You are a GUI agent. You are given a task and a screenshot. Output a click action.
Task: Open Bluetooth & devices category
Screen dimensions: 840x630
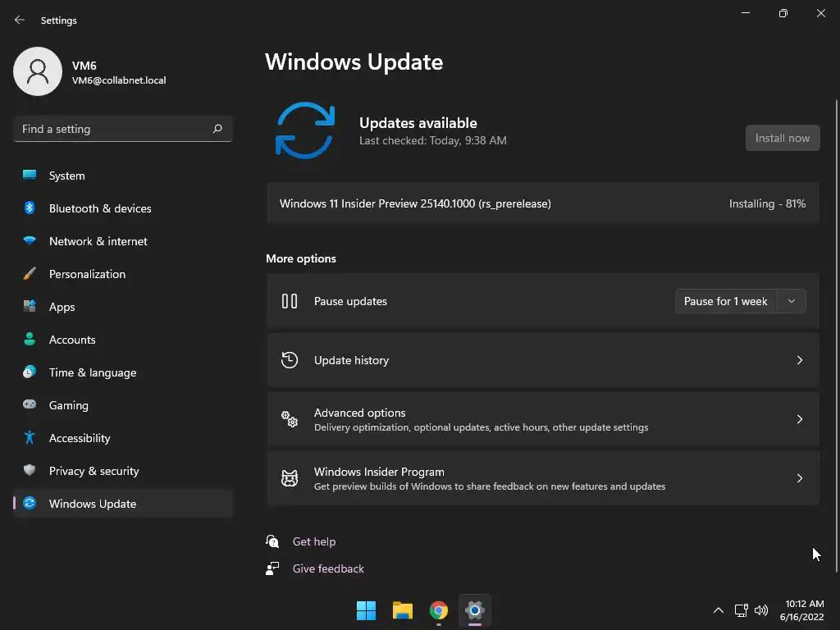123,208
